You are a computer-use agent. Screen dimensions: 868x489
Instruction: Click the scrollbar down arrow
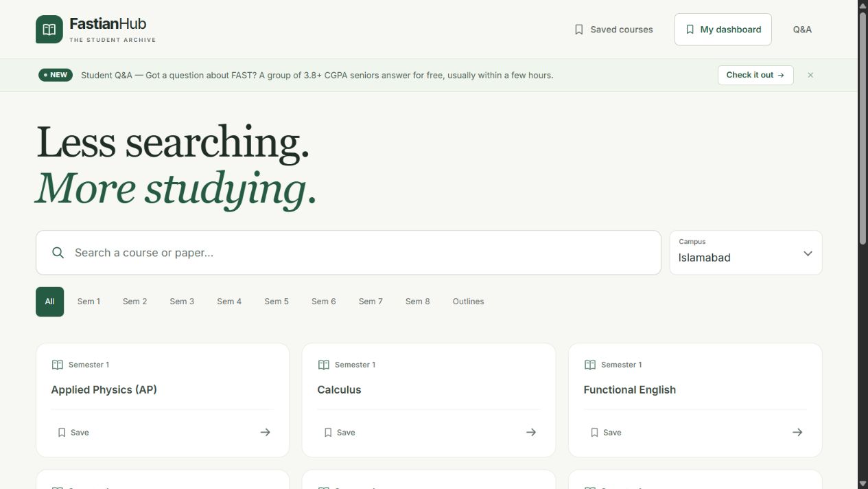(863, 484)
